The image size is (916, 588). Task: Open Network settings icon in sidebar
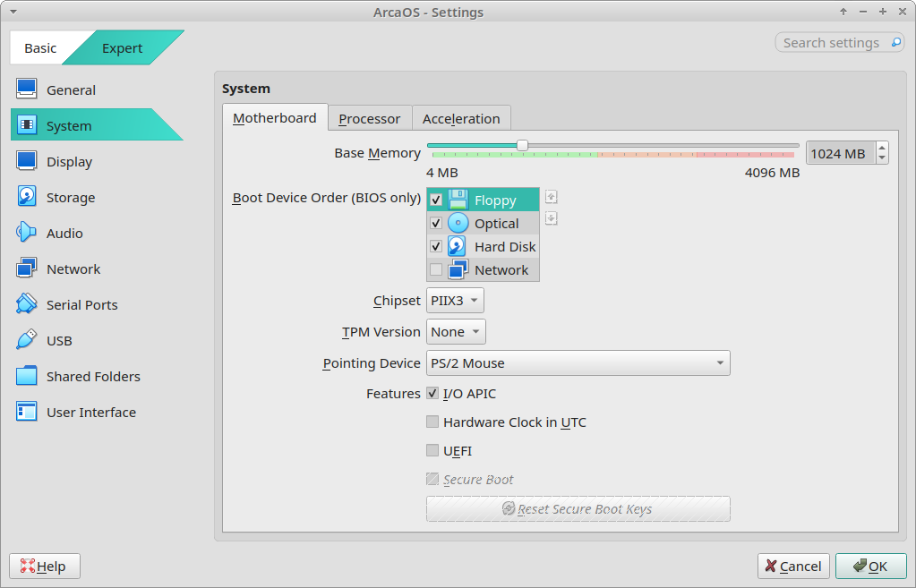click(26, 268)
